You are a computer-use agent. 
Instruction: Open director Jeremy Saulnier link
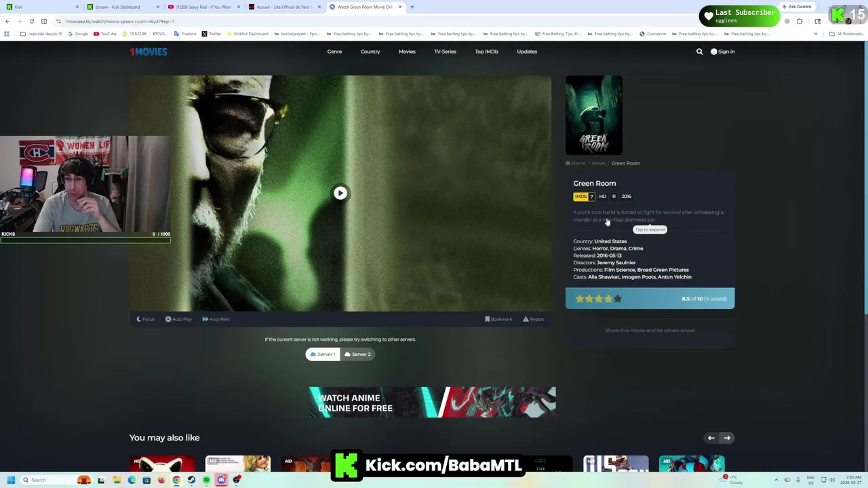coord(616,262)
